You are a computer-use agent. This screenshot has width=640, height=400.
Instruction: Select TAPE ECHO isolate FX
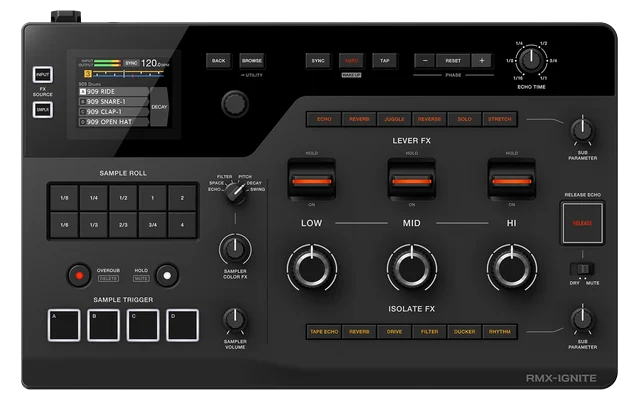(x=324, y=332)
